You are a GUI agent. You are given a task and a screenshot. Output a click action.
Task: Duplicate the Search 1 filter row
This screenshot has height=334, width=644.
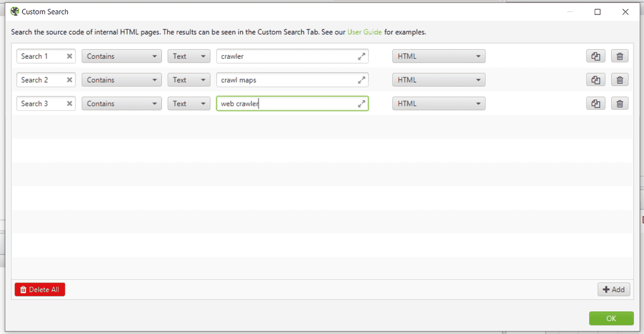pyautogui.click(x=596, y=56)
